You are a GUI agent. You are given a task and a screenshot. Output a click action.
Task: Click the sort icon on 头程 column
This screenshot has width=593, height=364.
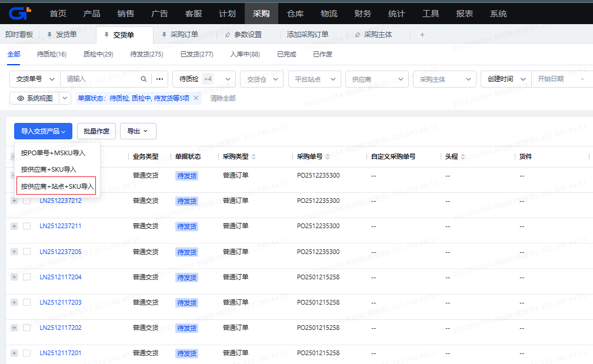(x=463, y=156)
